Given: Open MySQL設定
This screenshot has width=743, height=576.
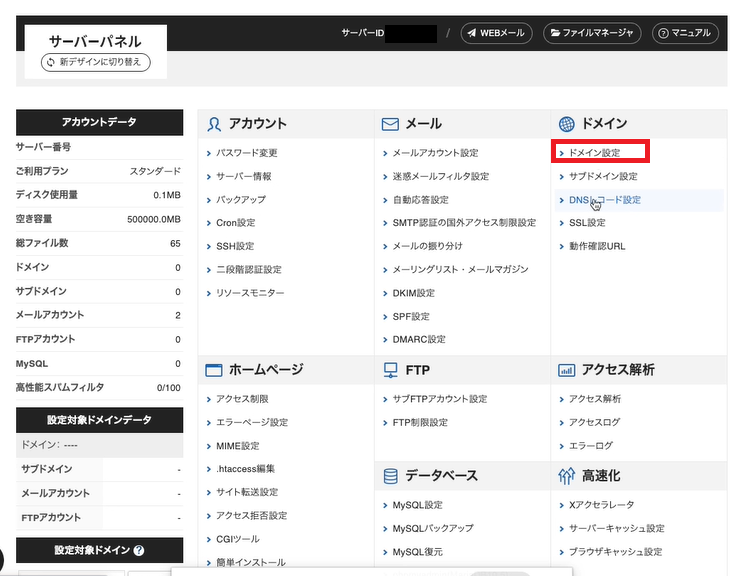Looking at the screenshot, I should click(417, 505).
